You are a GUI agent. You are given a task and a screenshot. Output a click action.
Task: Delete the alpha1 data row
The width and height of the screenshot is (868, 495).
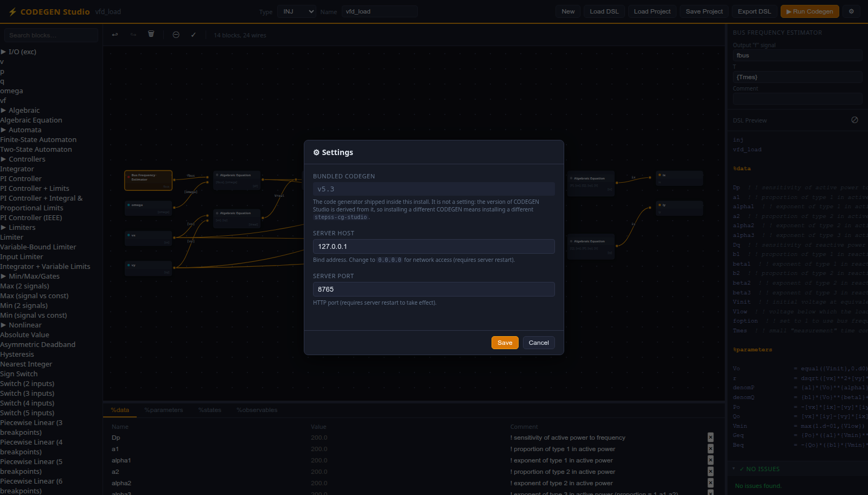[711, 460]
